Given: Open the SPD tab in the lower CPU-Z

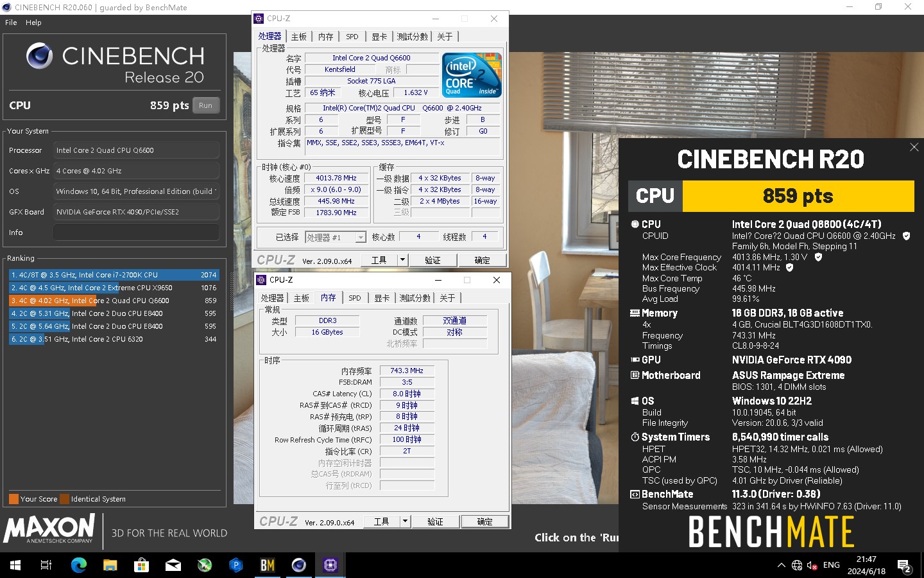Looking at the screenshot, I should [x=355, y=298].
